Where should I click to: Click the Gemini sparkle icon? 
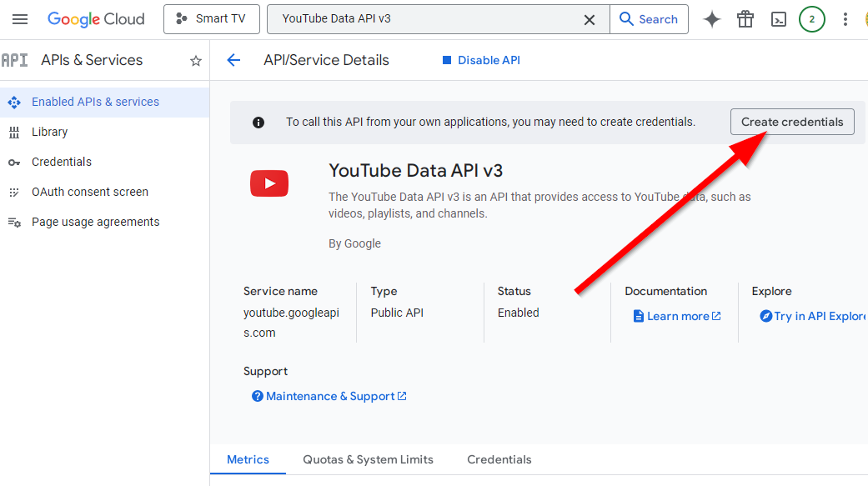coord(712,19)
